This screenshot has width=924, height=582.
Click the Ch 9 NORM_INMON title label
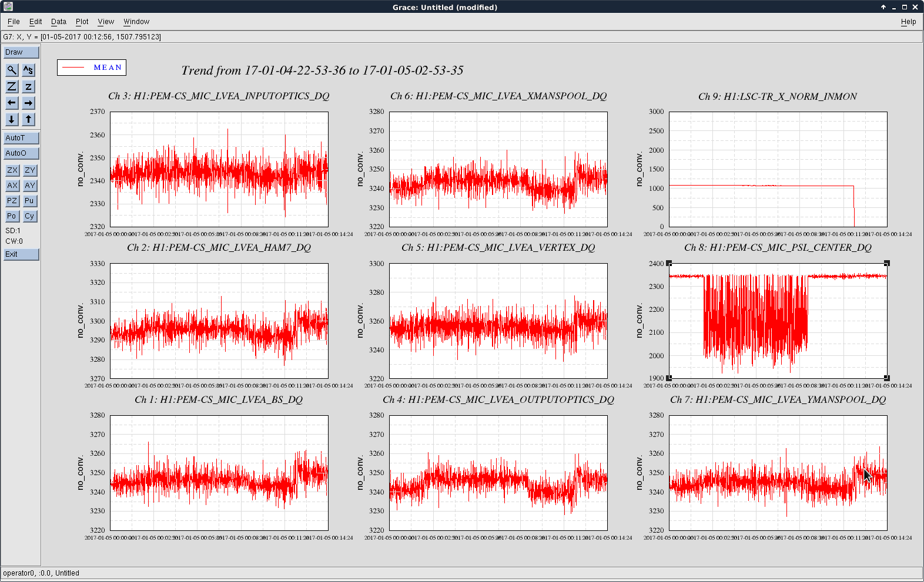(778, 96)
